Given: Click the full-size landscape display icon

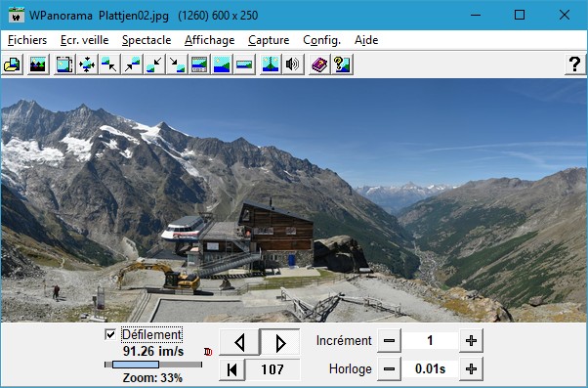Looking at the screenshot, I should (x=222, y=65).
